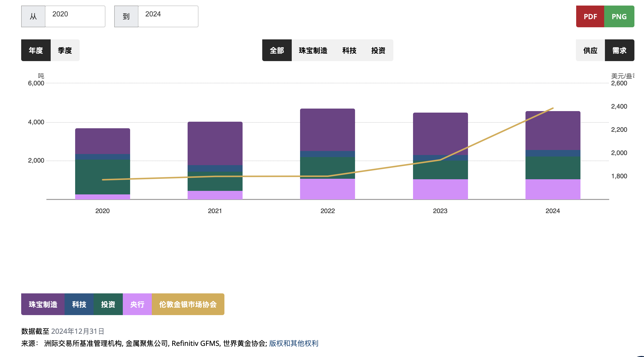Choose the 投资 filter tab

click(378, 50)
